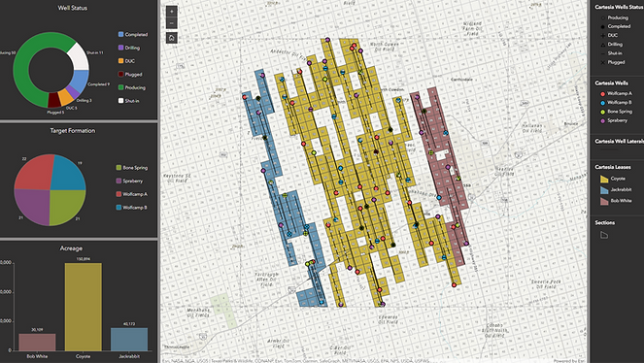This screenshot has width=644, height=363.
Task: Click the 150,894 Coyote acreage value
Action: 84,259
